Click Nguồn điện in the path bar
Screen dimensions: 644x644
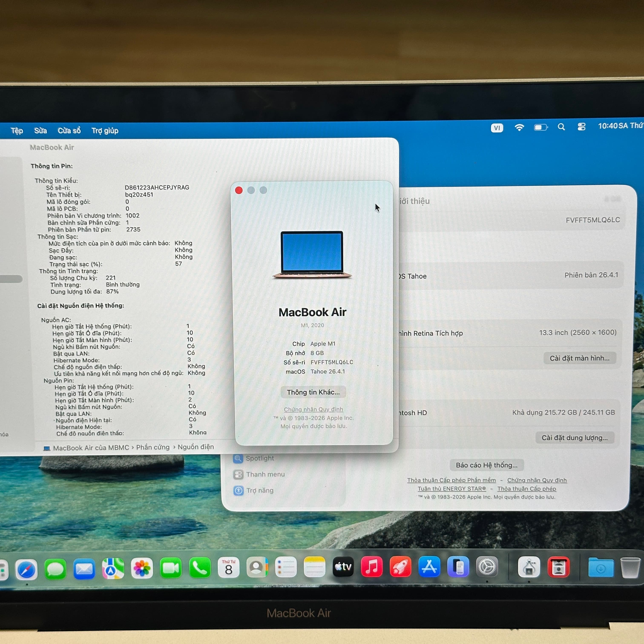[x=196, y=447]
